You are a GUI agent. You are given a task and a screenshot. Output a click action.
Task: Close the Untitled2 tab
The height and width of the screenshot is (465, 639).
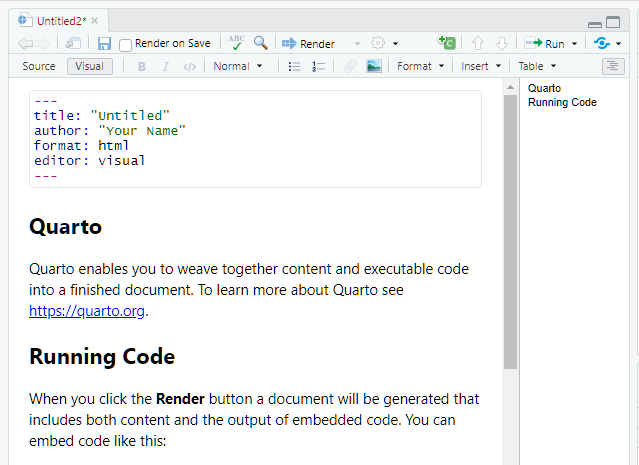(x=95, y=20)
